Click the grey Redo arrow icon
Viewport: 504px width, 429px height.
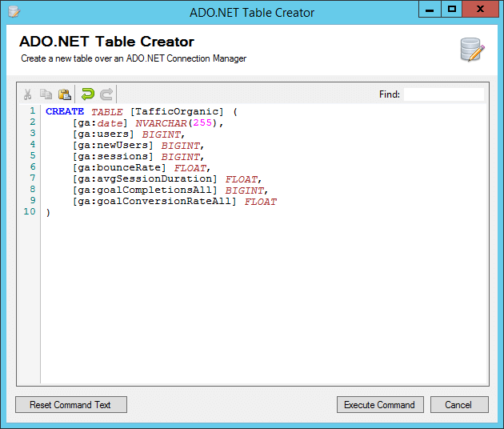click(x=106, y=94)
